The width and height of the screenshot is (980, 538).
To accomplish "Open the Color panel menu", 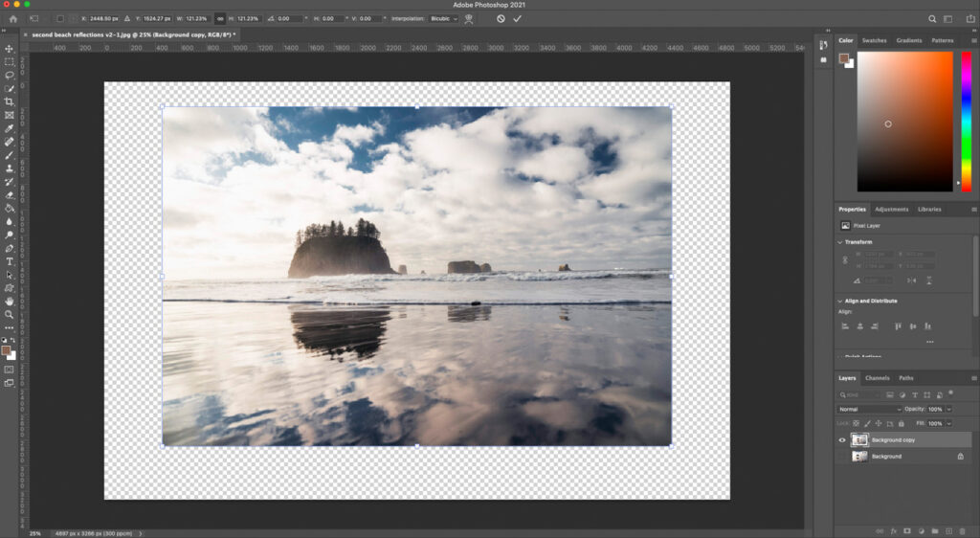I will coord(973,40).
